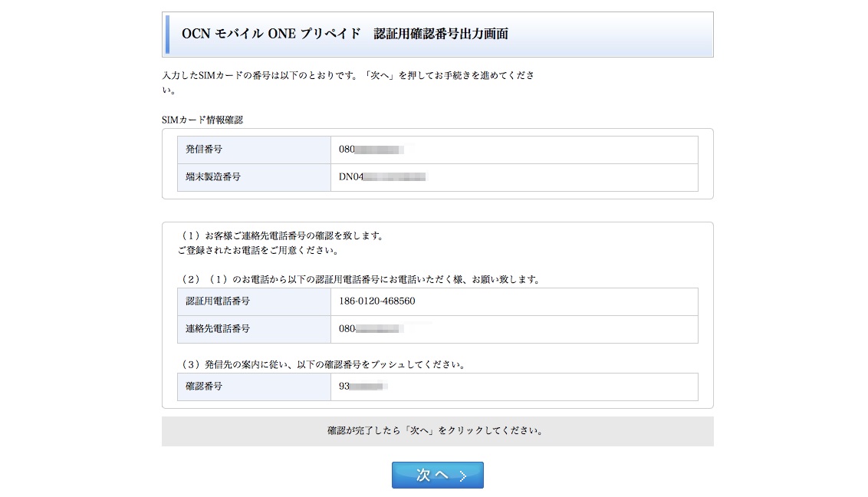Select the 端末製造番号 label cell
The height and width of the screenshot is (497, 868).
[x=254, y=177]
